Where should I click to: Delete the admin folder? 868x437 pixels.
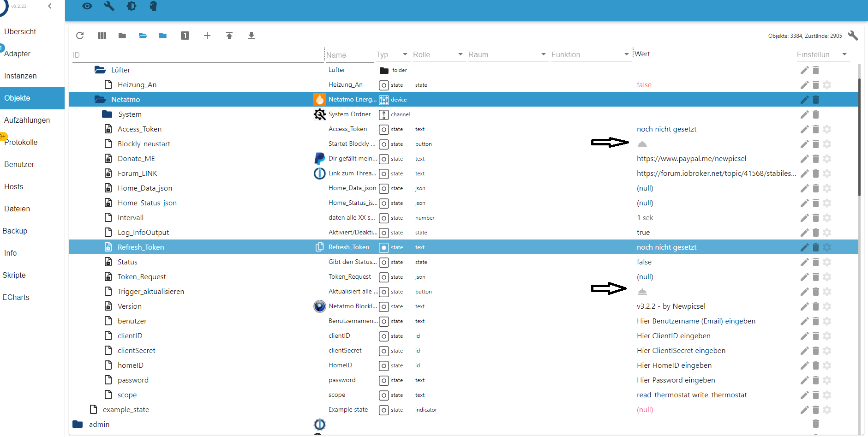point(816,424)
